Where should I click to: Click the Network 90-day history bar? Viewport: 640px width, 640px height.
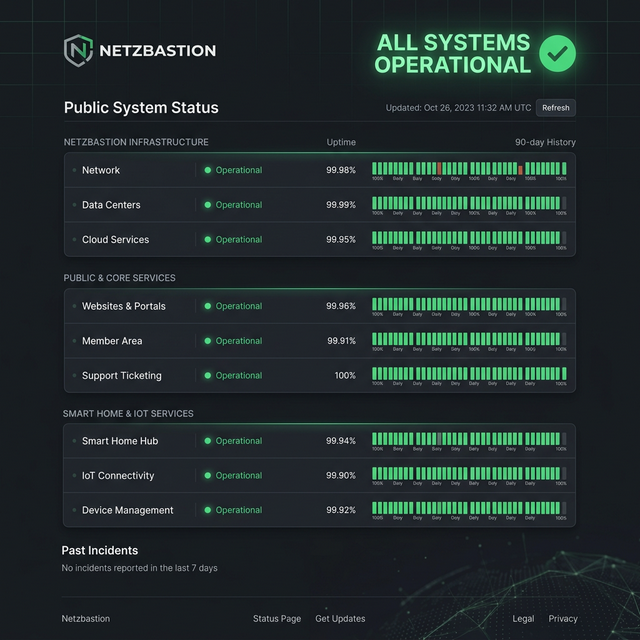coord(469,169)
